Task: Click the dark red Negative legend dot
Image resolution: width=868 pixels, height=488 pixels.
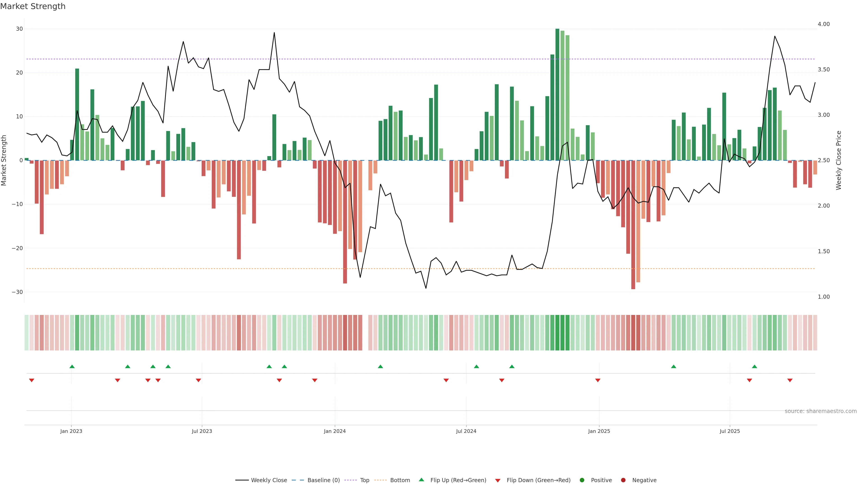Action: pyautogui.click(x=623, y=480)
